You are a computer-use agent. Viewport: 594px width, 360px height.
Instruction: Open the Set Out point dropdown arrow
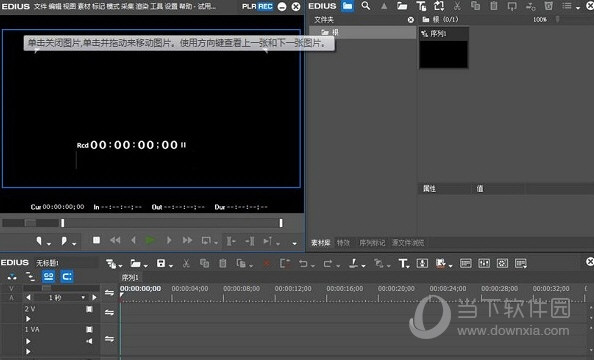(74, 244)
